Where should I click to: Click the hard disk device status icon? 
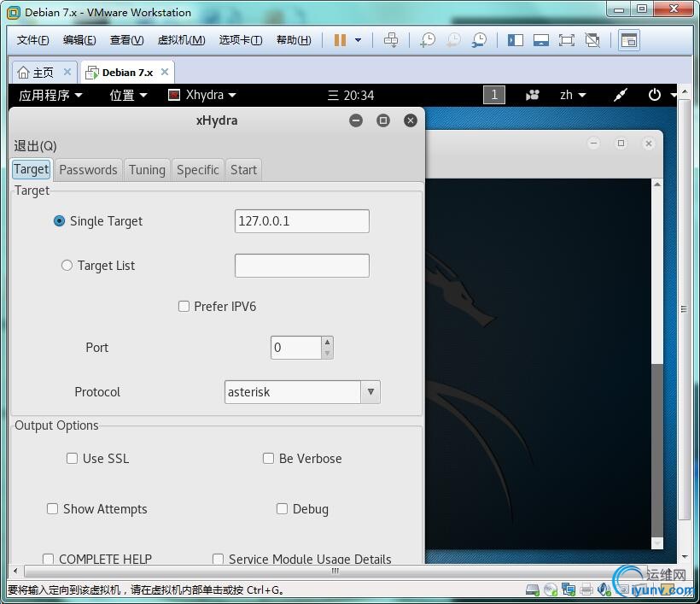532,589
